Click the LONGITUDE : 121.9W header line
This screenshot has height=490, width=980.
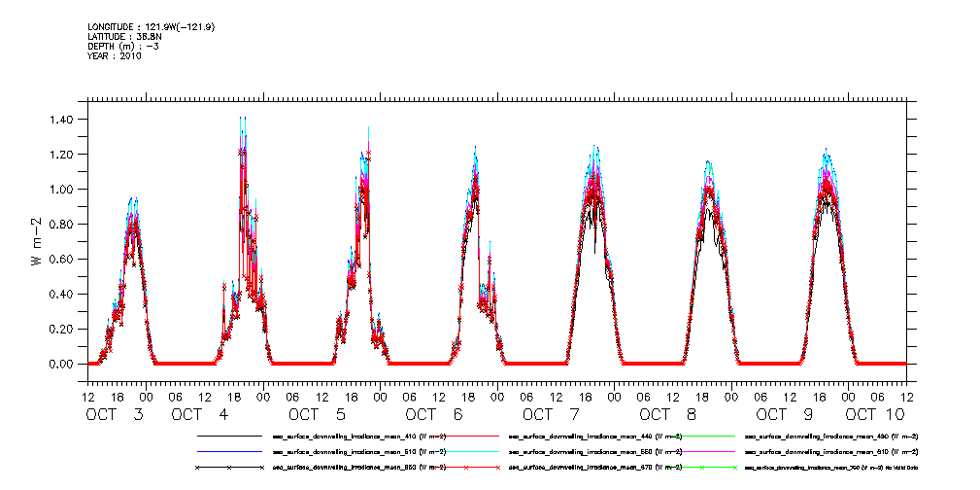(152, 27)
